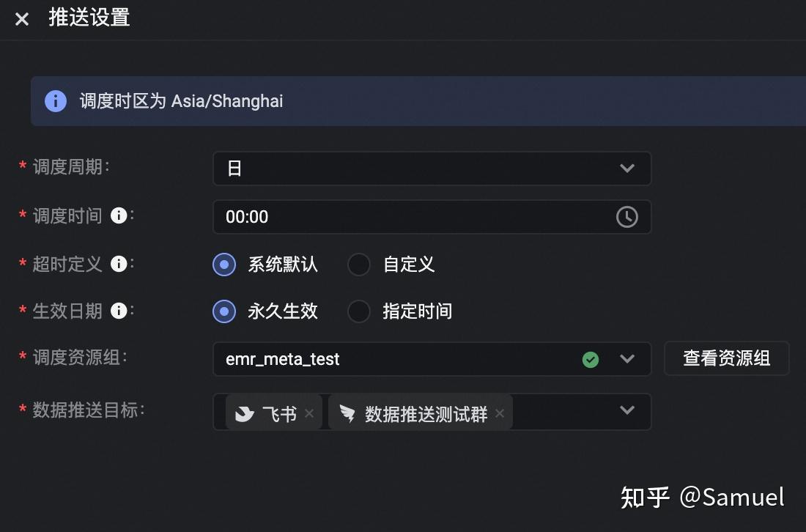Viewport: 806px width, 532px height.
Task: Select 系统默认 timeout option
Action: tap(224, 265)
